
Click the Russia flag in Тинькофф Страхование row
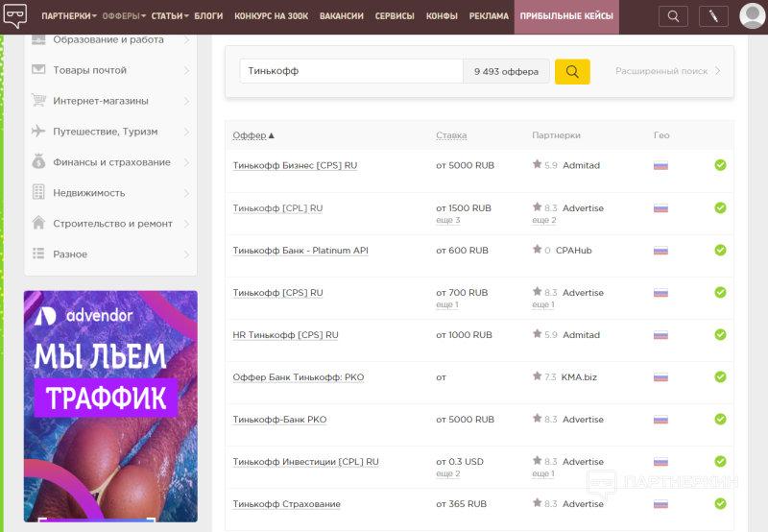tap(660, 504)
